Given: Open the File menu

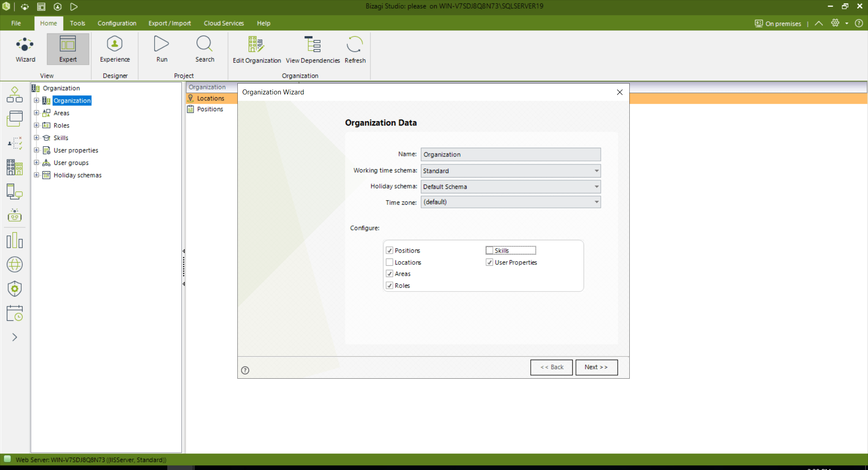Looking at the screenshot, I should click(x=16, y=23).
